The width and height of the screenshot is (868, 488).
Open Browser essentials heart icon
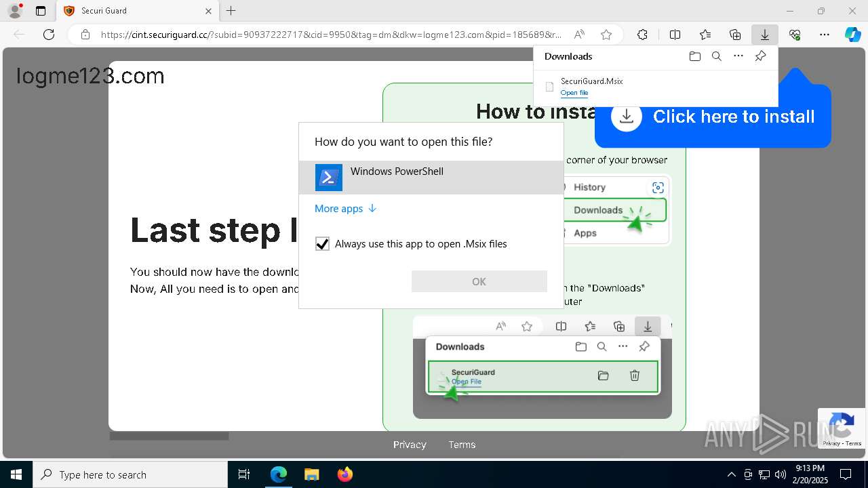[x=795, y=35]
